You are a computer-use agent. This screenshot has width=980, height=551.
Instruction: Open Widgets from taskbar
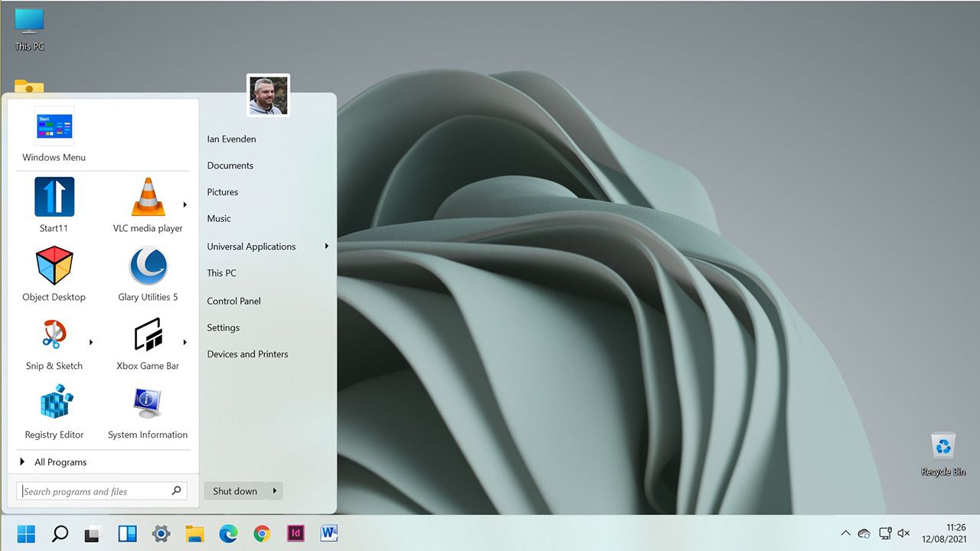click(x=127, y=533)
